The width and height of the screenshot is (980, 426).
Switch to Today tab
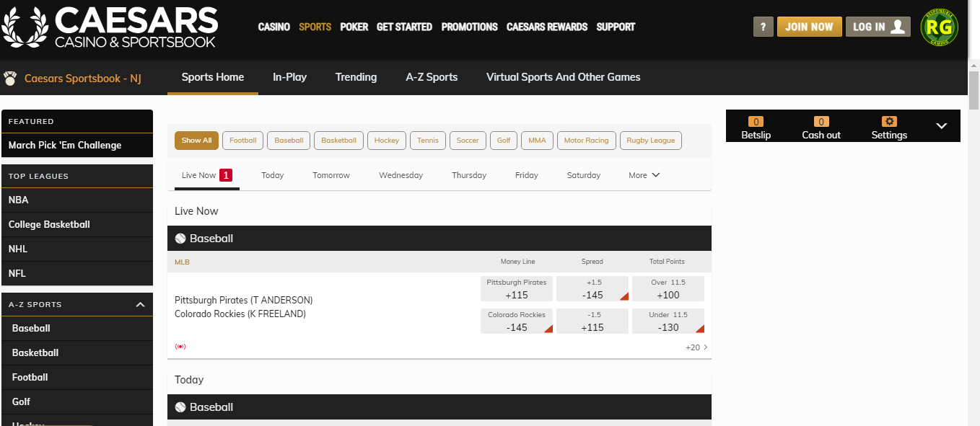pos(273,175)
